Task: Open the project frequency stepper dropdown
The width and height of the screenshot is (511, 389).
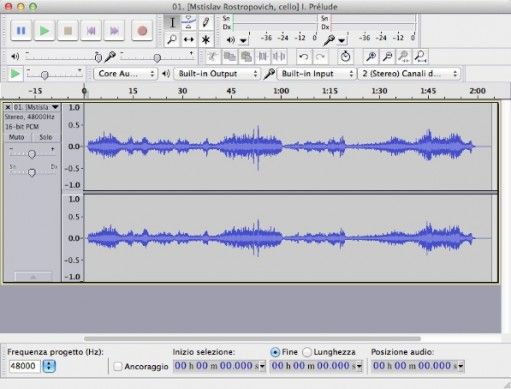Action: [x=49, y=366]
